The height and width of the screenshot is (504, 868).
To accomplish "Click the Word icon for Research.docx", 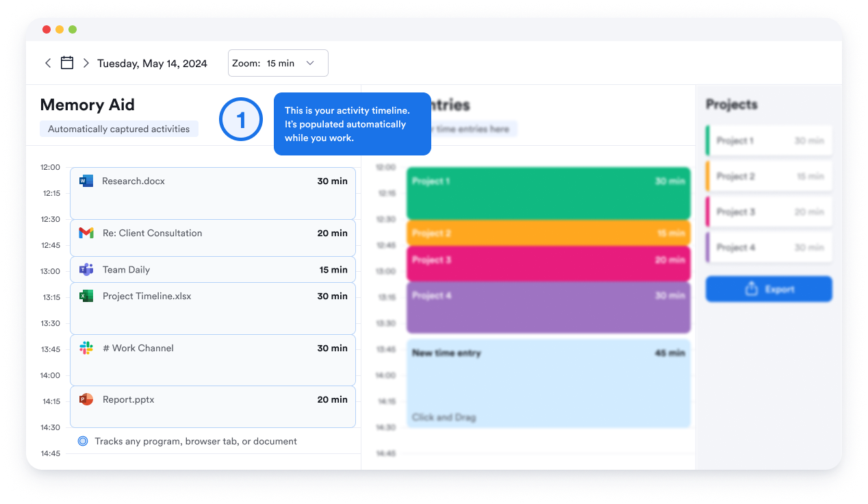I will coord(86,181).
